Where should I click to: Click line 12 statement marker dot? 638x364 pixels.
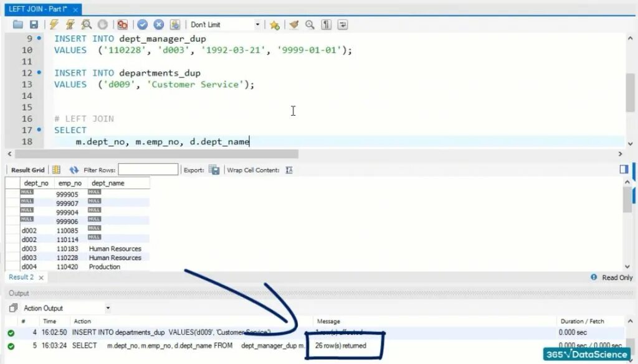tap(39, 72)
